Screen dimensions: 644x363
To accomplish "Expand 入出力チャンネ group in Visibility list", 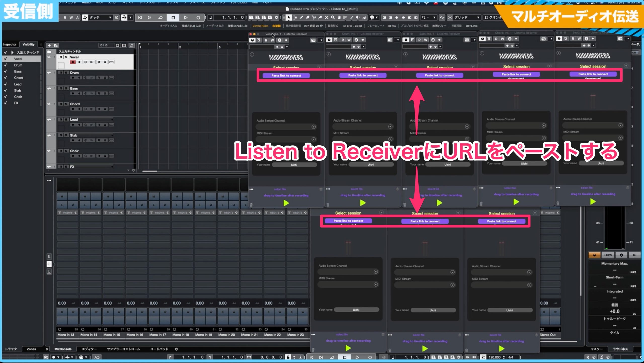I will point(12,52).
